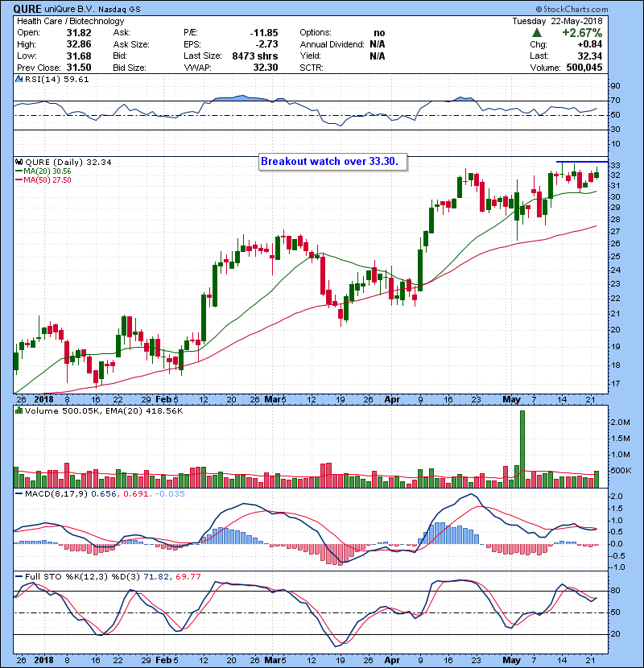This screenshot has height=668, width=644.
Task: Click the 80 level on the stochastic axis
Action: (616, 591)
